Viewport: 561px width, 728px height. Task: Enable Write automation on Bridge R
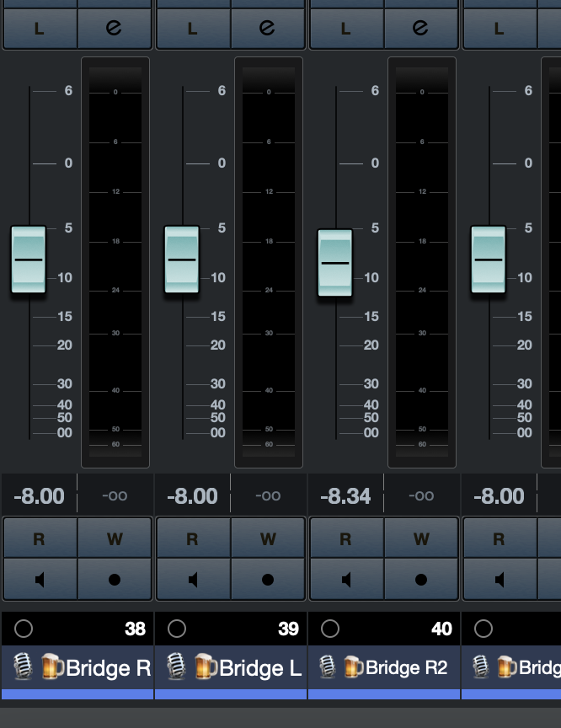[x=115, y=538]
